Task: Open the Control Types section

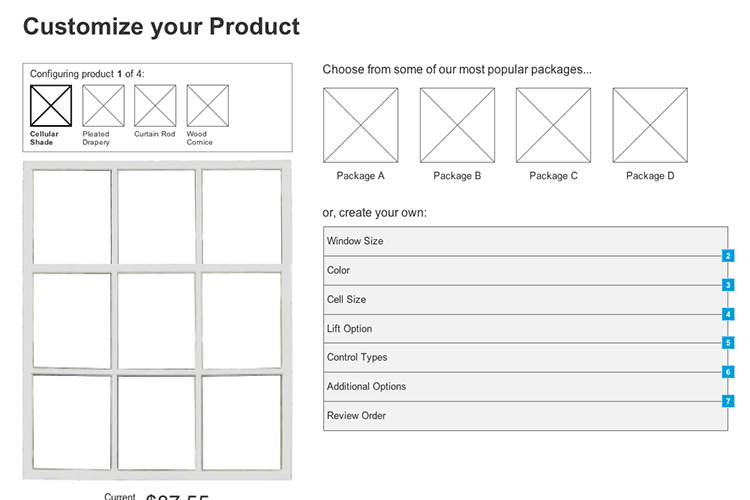Action: 525,358
